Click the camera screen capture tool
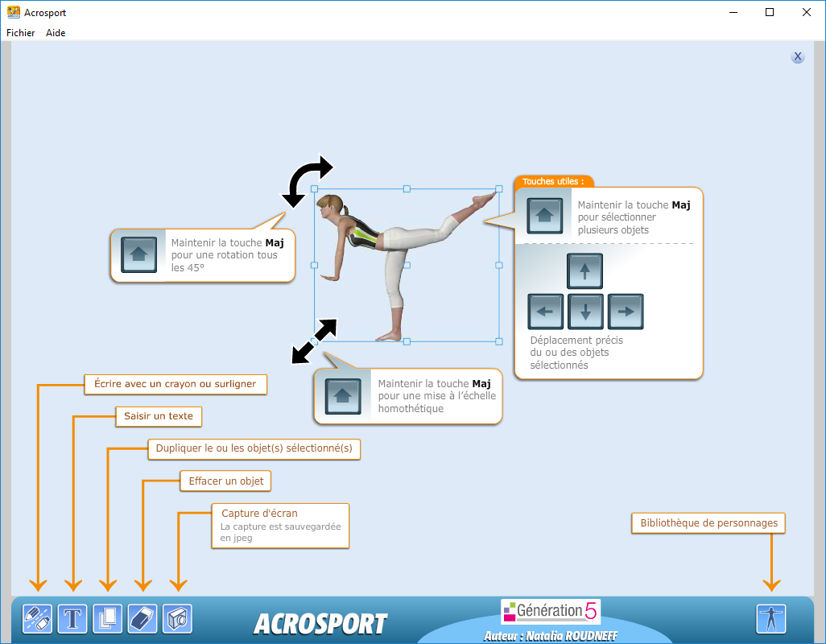The width and height of the screenshot is (826, 644). [177, 618]
